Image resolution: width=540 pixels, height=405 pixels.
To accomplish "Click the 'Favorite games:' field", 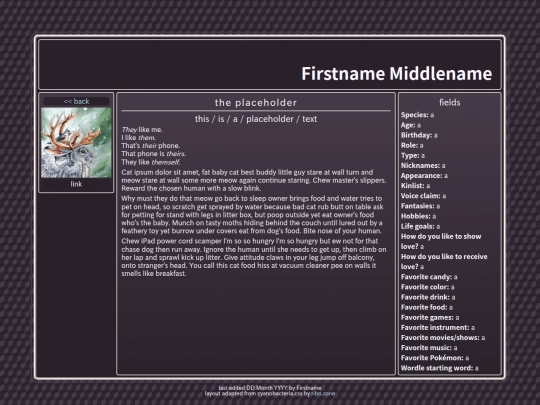I will (430, 318).
